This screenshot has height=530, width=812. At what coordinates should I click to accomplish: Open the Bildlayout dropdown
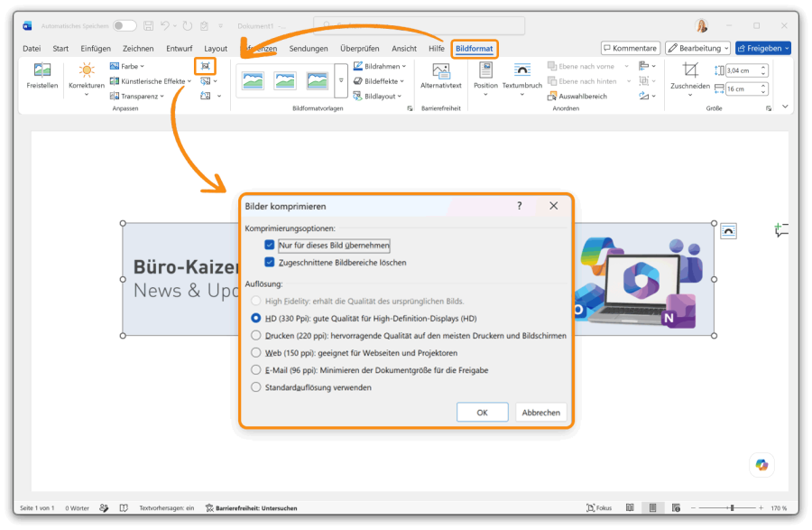[x=377, y=97]
